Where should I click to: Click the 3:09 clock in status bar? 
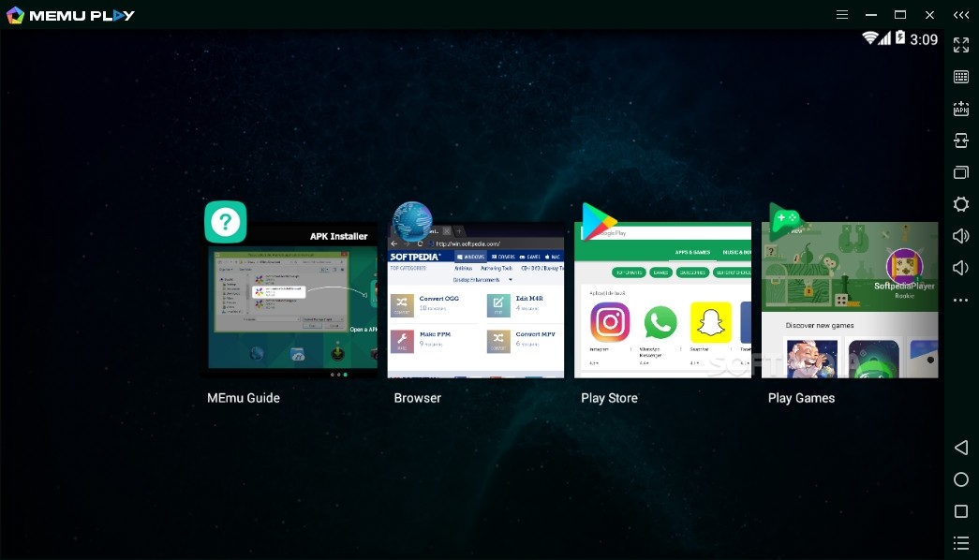(x=924, y=39)
